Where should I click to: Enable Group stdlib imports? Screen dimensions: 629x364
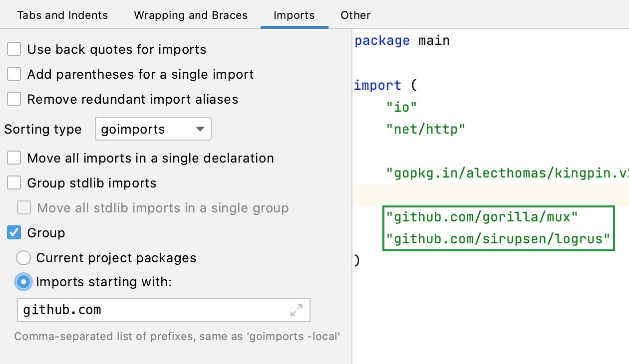coord(13,182)
